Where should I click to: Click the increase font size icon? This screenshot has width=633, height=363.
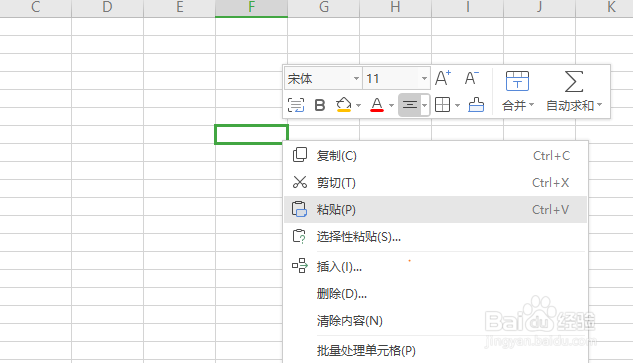point(443,78)
